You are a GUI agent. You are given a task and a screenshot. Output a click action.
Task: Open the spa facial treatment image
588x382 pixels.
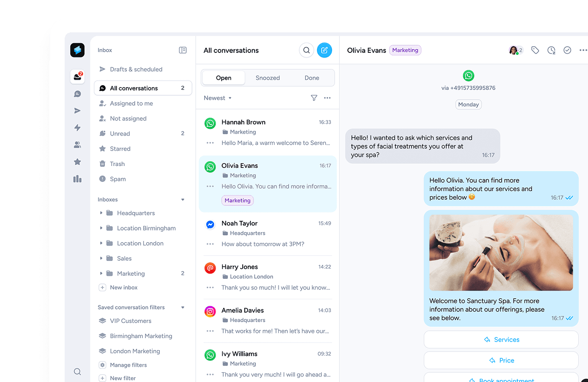pos(501,253)
